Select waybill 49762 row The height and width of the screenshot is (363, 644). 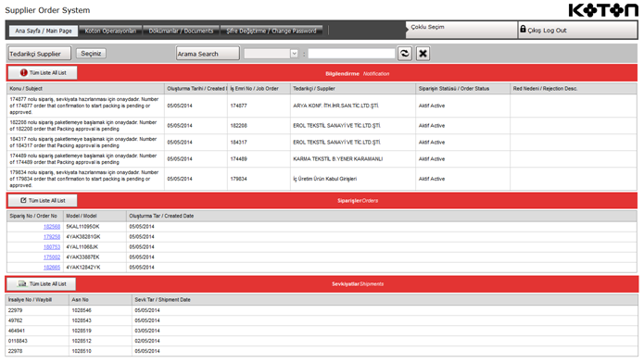322,320
